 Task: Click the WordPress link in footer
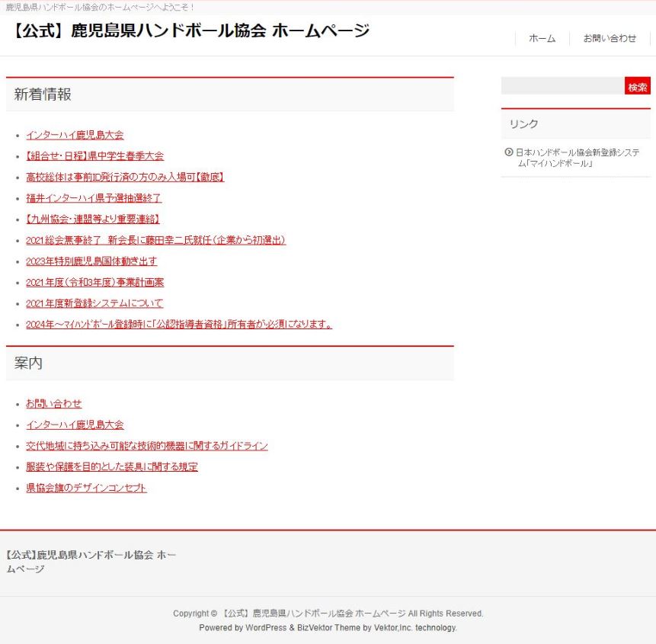click(x=266, y=628)
